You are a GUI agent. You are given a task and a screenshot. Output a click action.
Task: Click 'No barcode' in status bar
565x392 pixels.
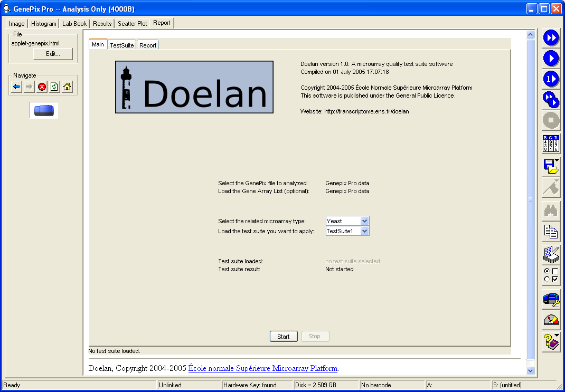376,385
